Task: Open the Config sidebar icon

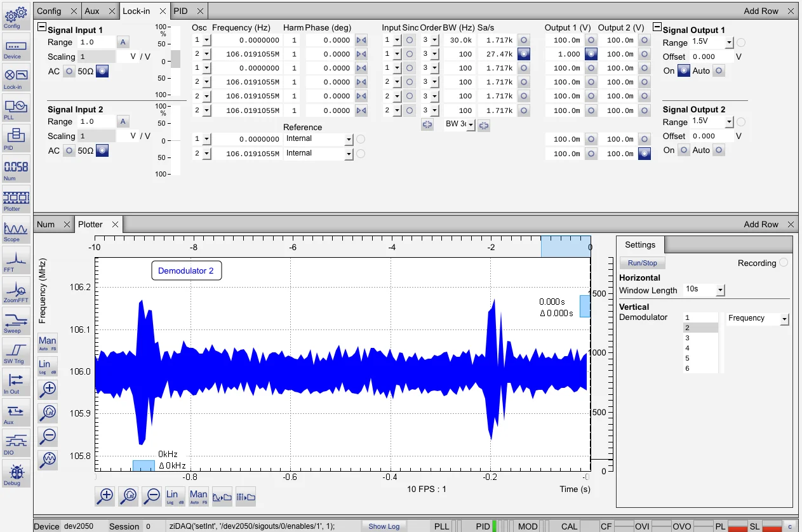Action: point(15,15)
